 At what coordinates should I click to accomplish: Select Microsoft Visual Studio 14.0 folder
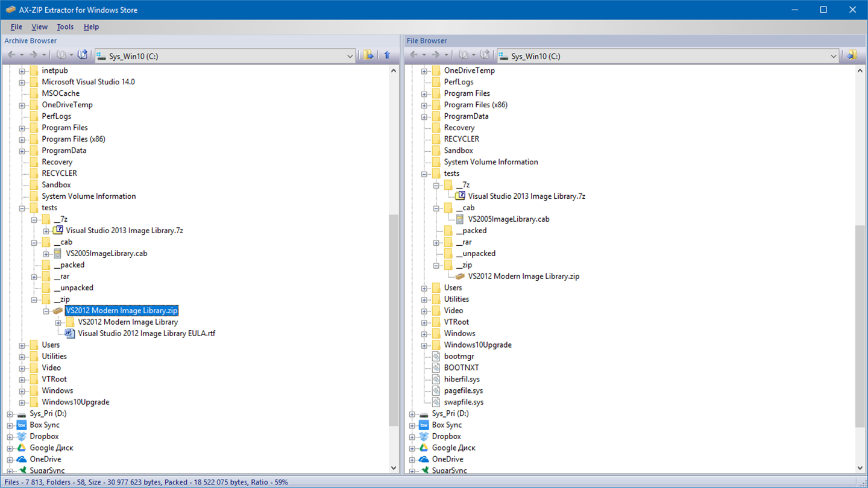coord(88,81)
